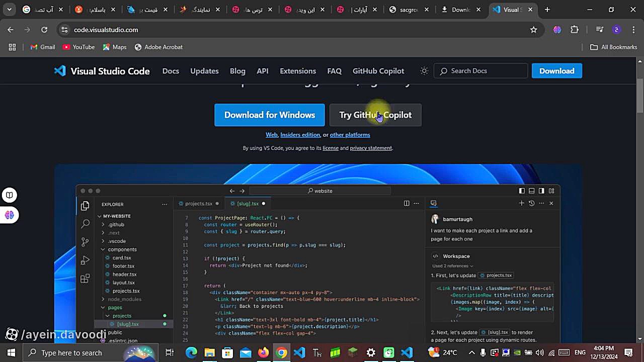Open the Mail app from taskbar
The height and width of the screenshot is (362, 644).
pyautogui.click(x=246, y=352)
